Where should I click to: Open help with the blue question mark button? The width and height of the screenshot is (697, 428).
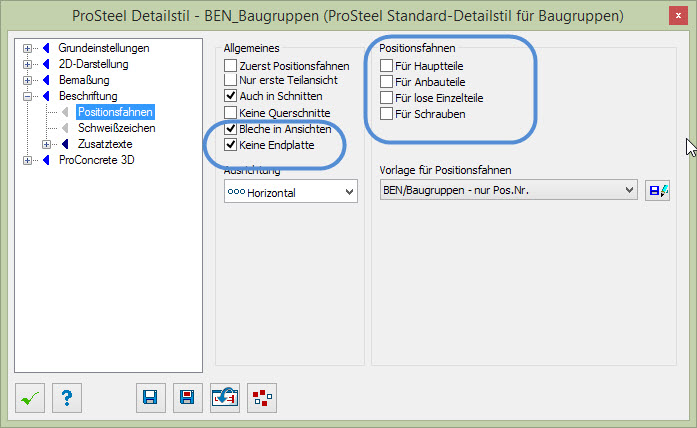coord(67,398)
